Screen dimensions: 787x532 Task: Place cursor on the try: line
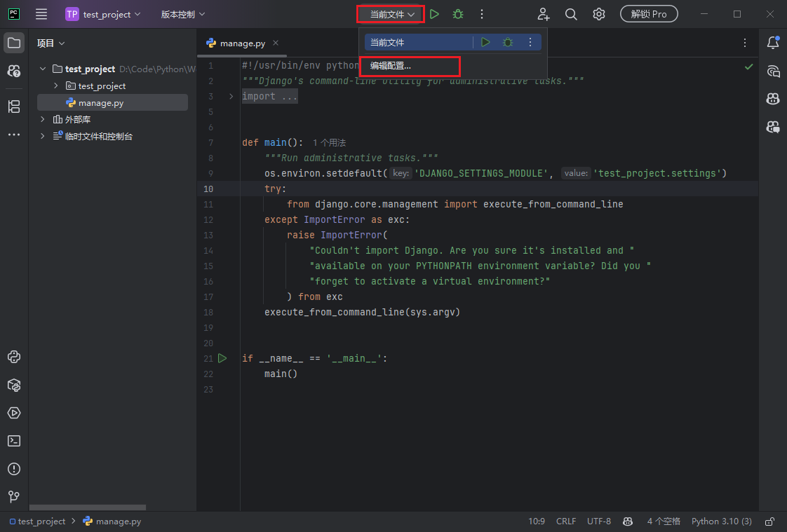pos(275,189)
